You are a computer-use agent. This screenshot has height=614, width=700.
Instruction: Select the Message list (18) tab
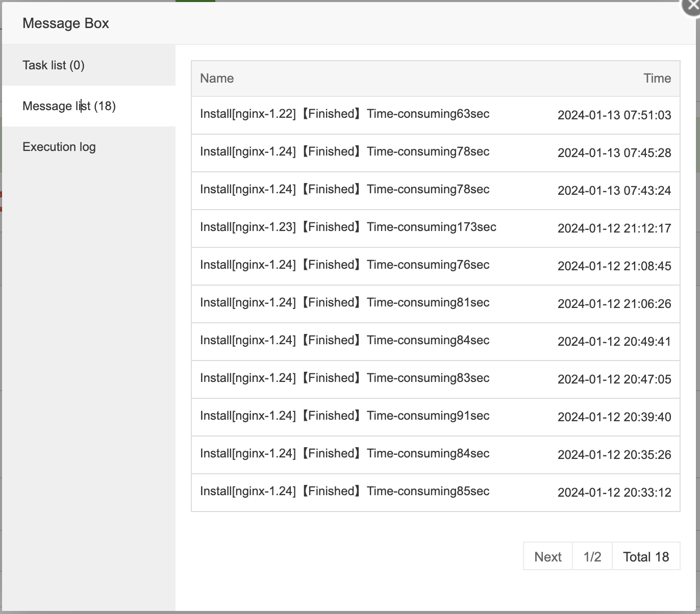point(69,106)
